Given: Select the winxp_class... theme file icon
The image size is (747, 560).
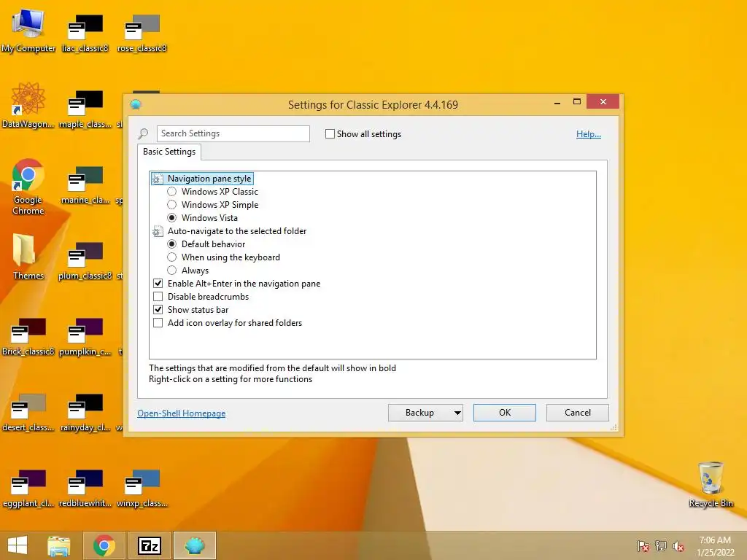Looking at the screenshot, I should click(142, 488).
